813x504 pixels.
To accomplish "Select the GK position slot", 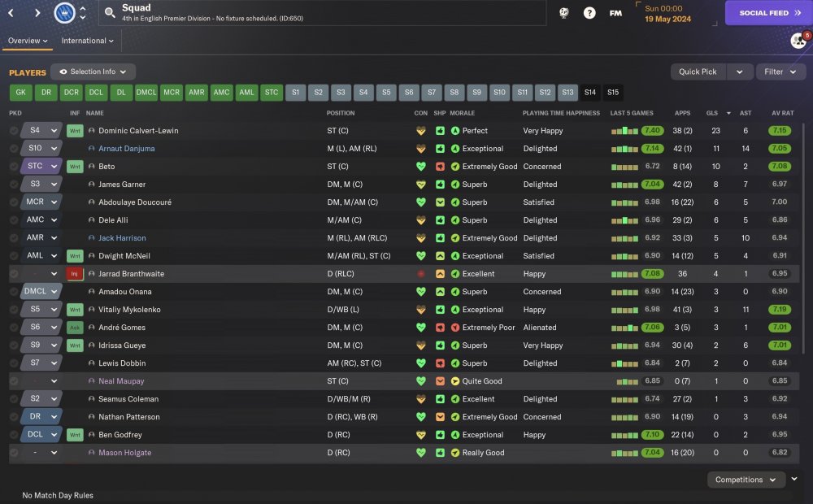I will (x=21, y=93).
